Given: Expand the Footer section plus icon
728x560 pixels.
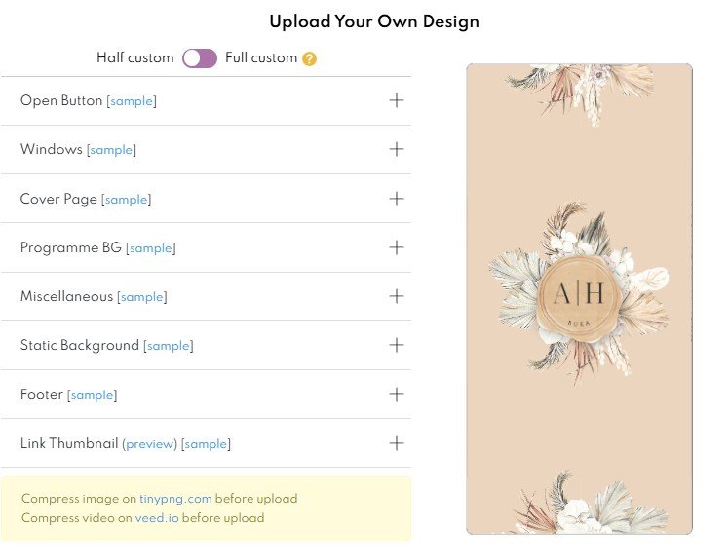Looking at the screenshot, I should pos(396,394).
